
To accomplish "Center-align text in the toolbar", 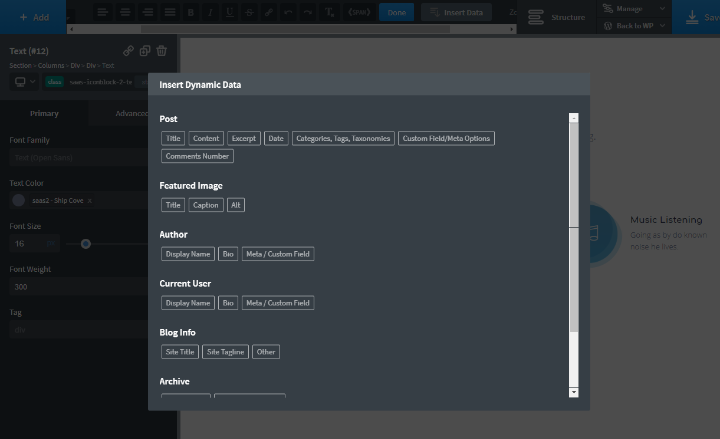I will [x=125, y=12].
